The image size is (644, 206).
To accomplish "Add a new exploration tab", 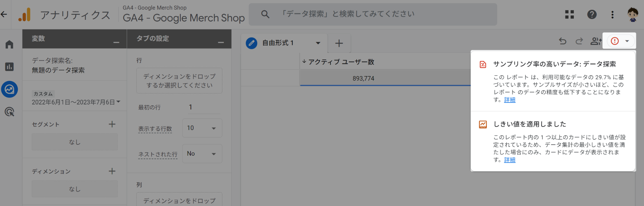I will (x=339, y=43).
